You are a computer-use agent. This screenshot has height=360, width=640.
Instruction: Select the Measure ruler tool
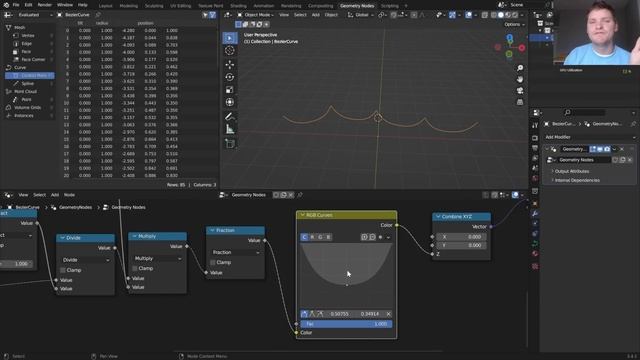coord(230,129)
